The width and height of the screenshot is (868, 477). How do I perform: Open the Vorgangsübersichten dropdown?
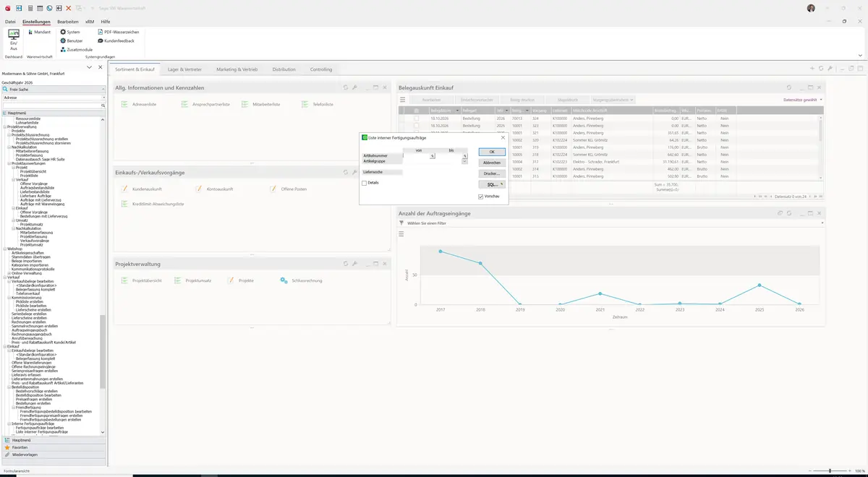pyautogui.click(x=613, y=100)
